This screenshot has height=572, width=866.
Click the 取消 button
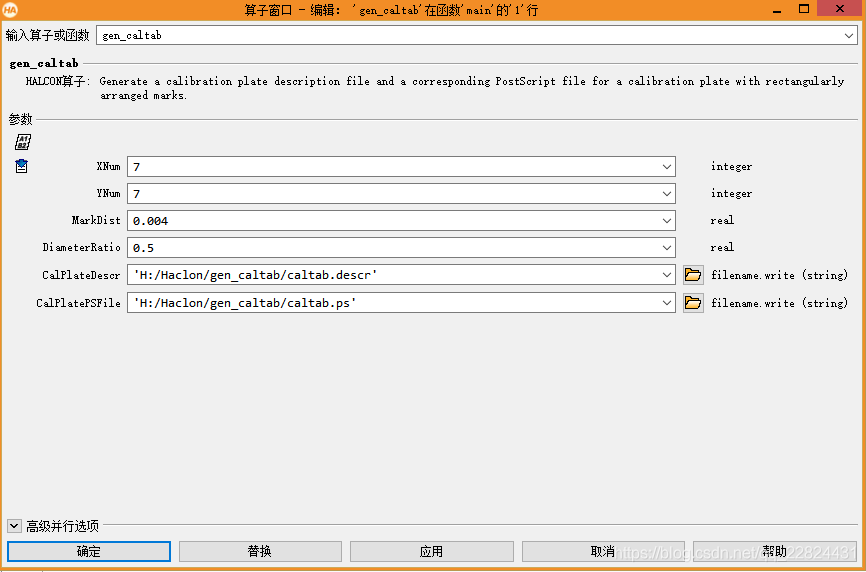603,551
